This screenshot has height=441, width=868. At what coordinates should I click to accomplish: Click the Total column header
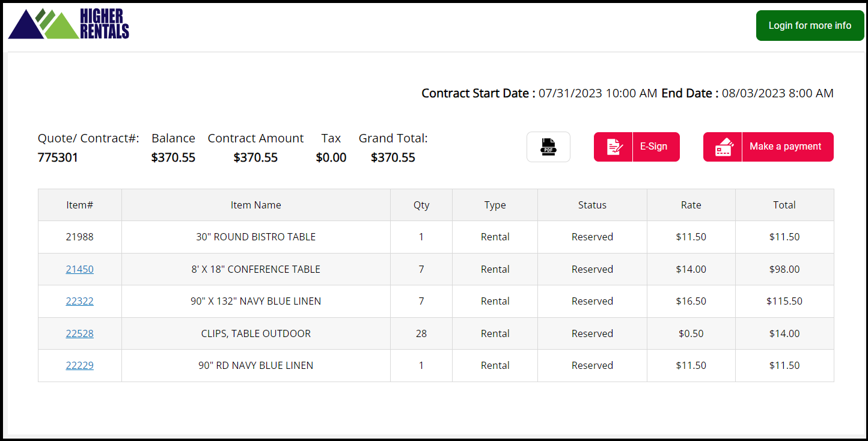784,205
